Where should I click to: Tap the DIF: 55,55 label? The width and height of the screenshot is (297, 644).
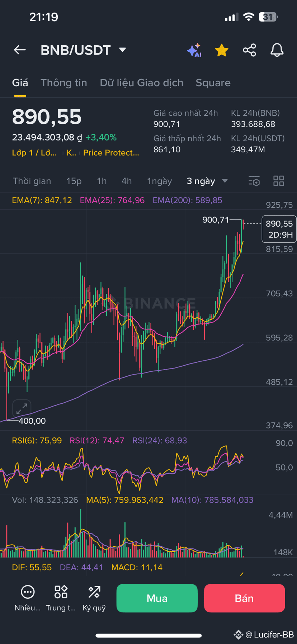pyautogui.click(x=32, y=567)
